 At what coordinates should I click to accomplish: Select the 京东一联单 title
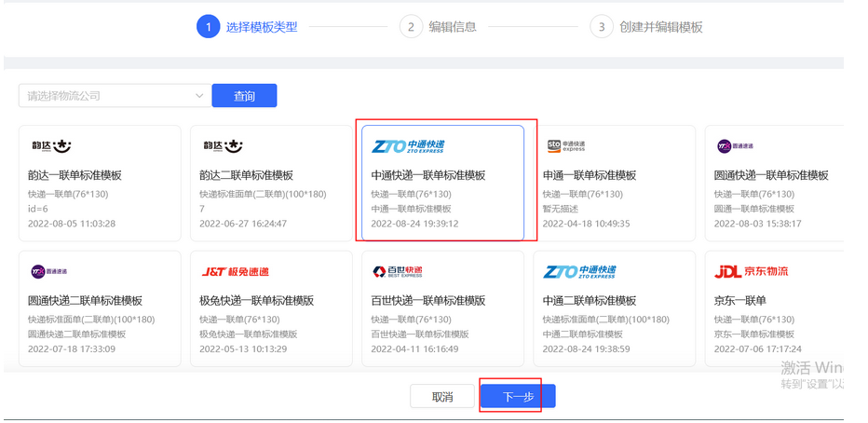coord(740,301)
